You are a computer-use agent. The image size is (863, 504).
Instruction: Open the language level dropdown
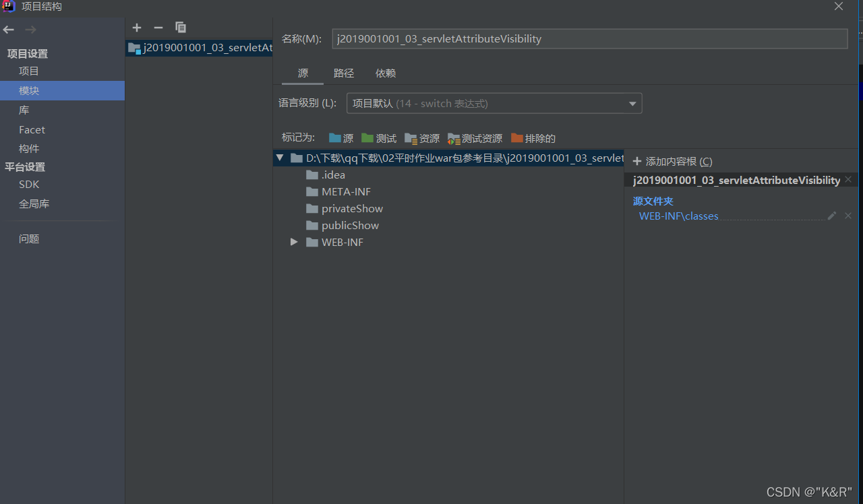click(494, 104)
